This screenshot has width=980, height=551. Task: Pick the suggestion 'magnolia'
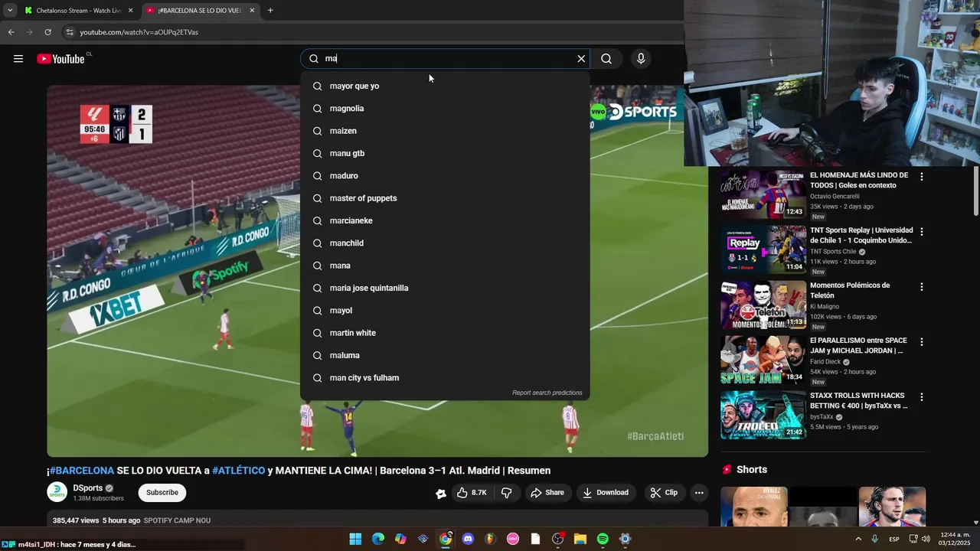point(445,109)
